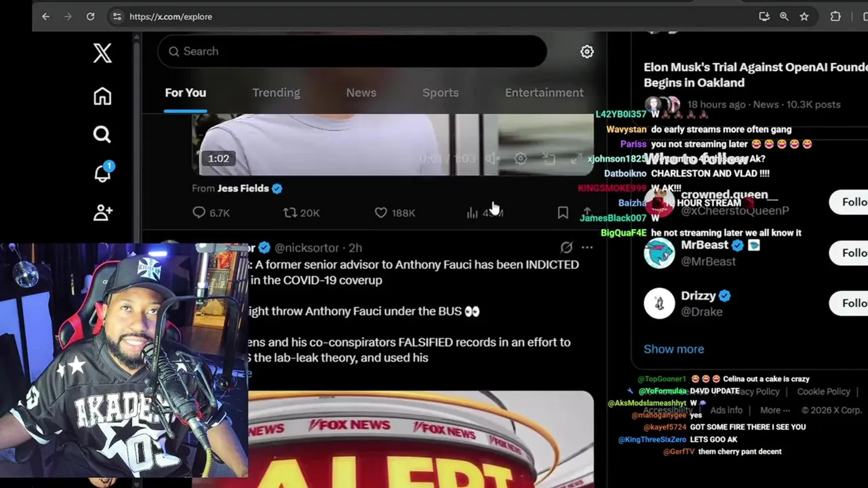Like the post with 188K likes
Image resolution: width=868 pixels, height=488 pixels.
click(381, 213)
